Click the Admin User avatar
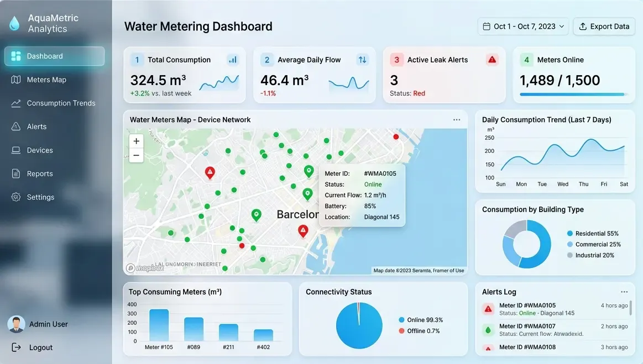643x364 pixels. pos(17,324)
